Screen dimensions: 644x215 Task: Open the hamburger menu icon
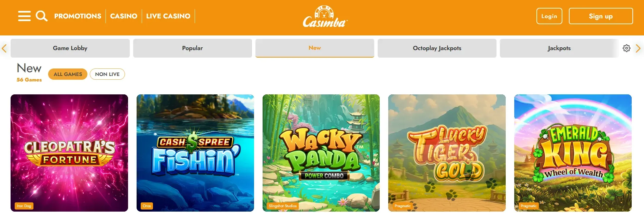pyautogui.click(x=24, y=16)
